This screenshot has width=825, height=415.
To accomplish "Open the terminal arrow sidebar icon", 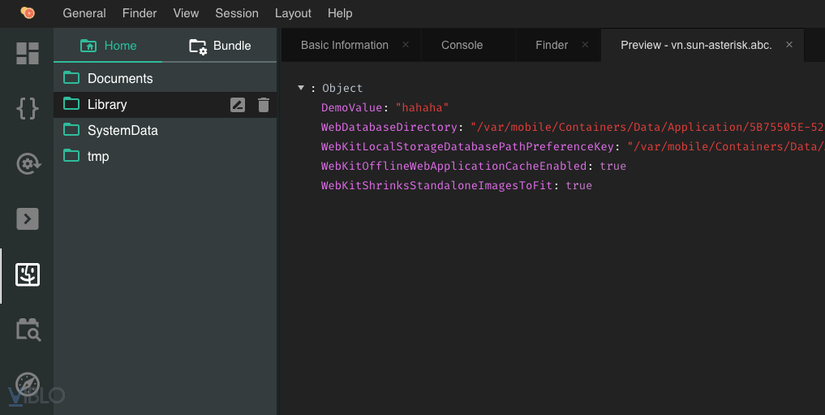I will tap(27, 218).
